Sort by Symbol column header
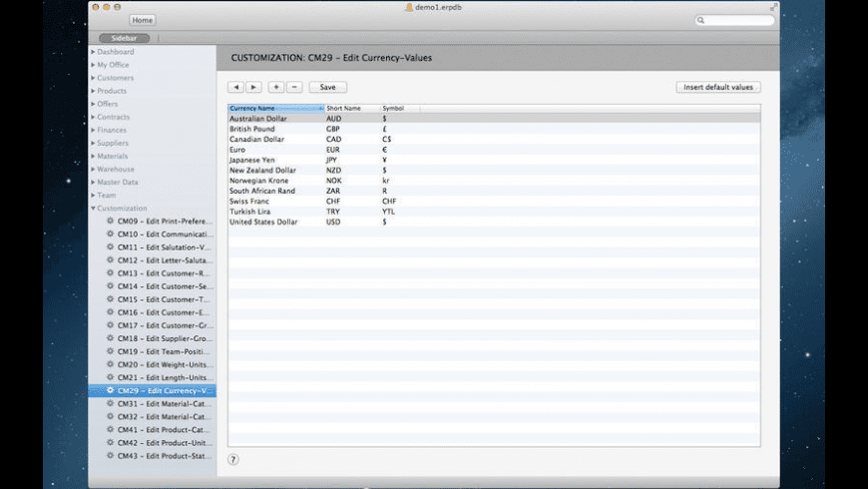 400,108
